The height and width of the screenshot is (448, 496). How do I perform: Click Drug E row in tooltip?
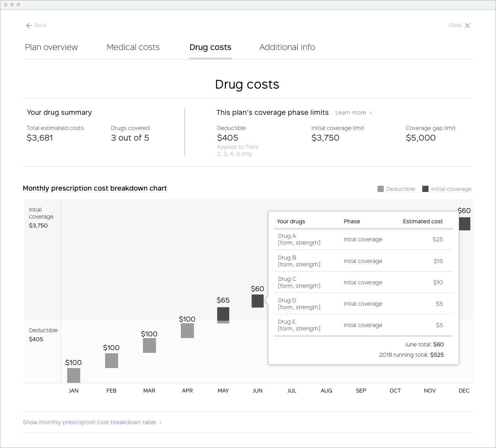(363, 325)
